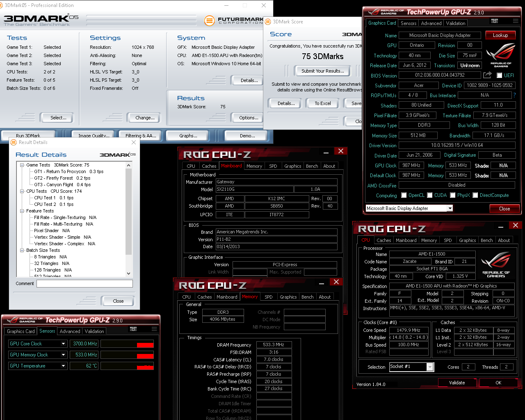Click the GPU Temperature red graph bar
The image size is (525, 420).
[145, 367]
